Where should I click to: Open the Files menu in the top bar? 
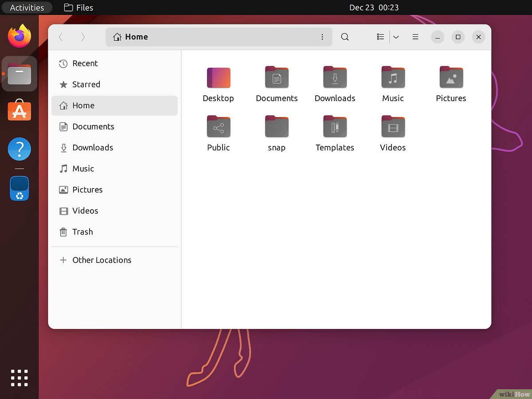(78, 7)
